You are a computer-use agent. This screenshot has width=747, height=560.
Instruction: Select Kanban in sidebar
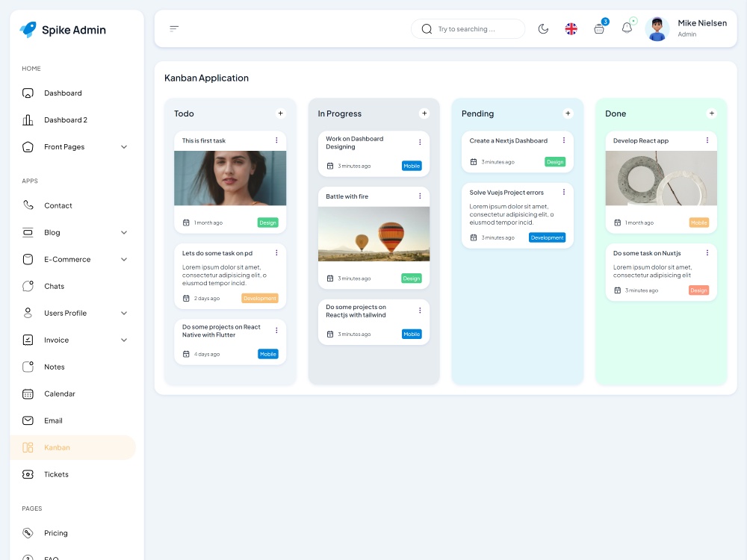coord(73,447)
